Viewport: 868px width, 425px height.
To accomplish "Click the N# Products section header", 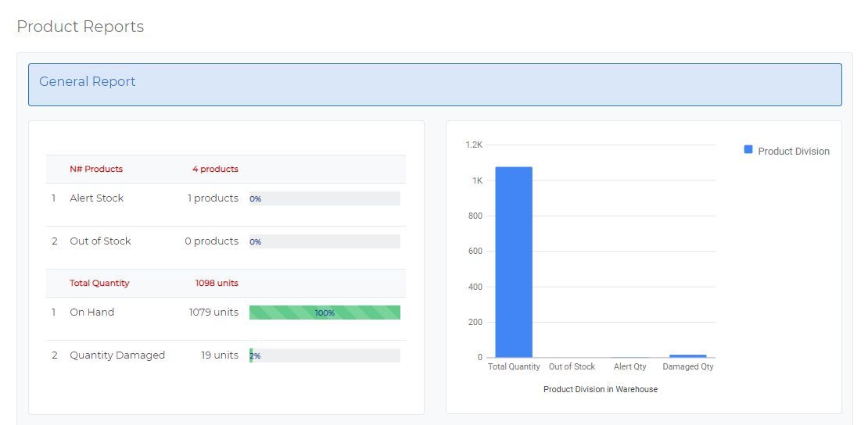I will pyautogui.click(x=96, y=170).
